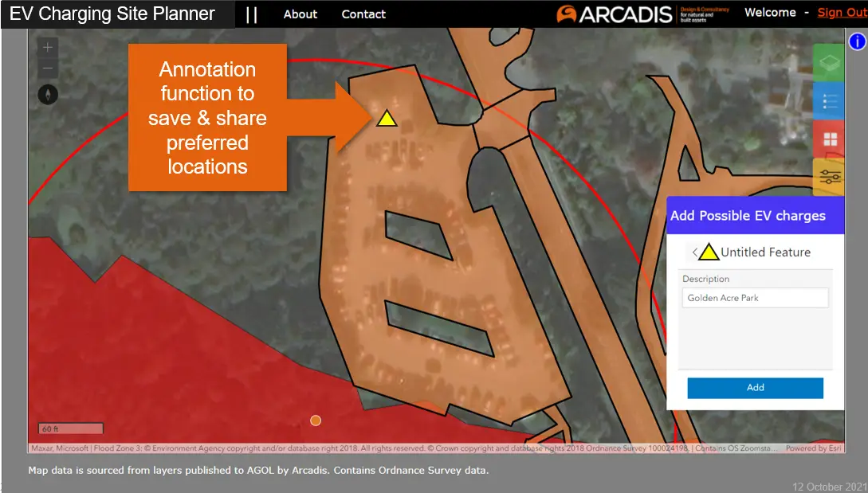
Task: Open the About page
Action: point(300,14)
